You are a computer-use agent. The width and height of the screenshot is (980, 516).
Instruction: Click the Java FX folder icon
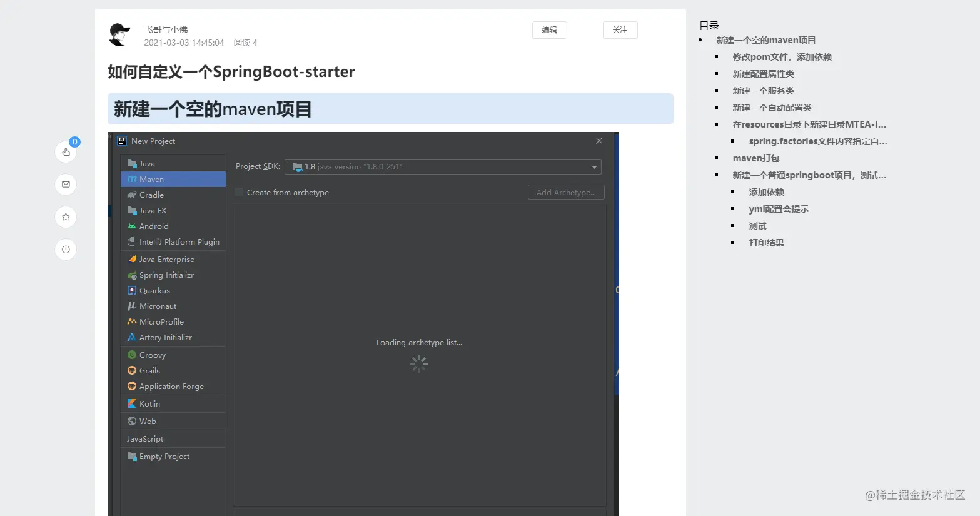tap(132, 210)
